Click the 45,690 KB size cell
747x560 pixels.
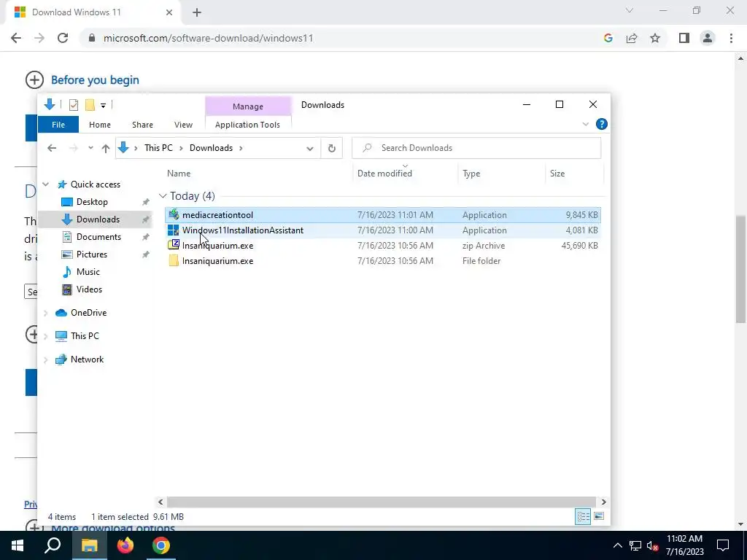579,246
